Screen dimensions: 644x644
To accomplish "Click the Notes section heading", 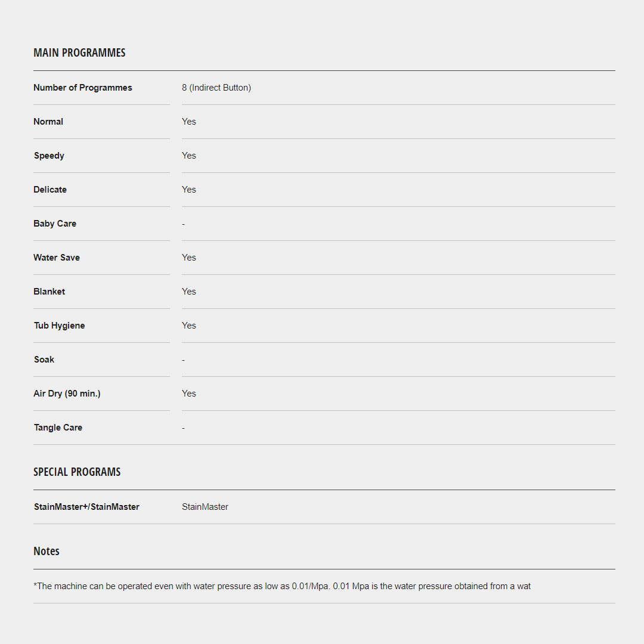I will coord(47,551).
